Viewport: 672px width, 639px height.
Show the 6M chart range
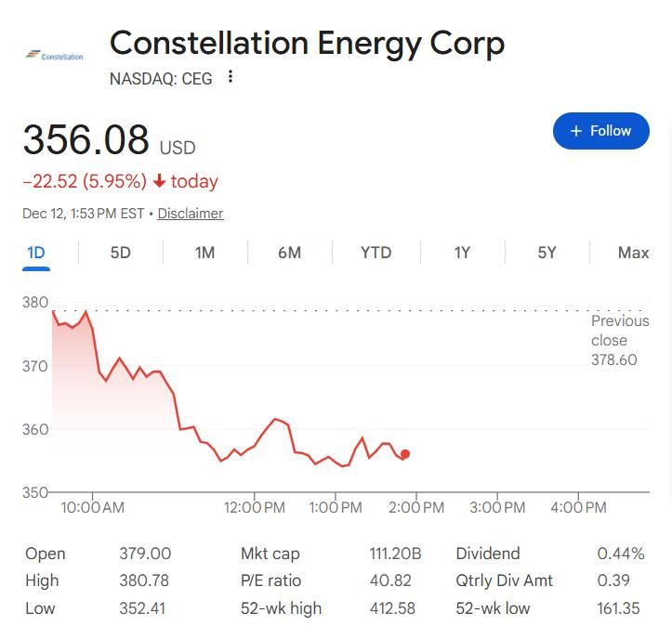click(x=289, y=253)
